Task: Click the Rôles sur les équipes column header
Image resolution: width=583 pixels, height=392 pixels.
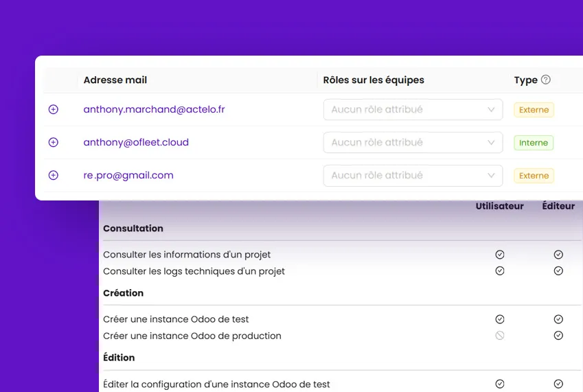Action: [x=374, y=80]
